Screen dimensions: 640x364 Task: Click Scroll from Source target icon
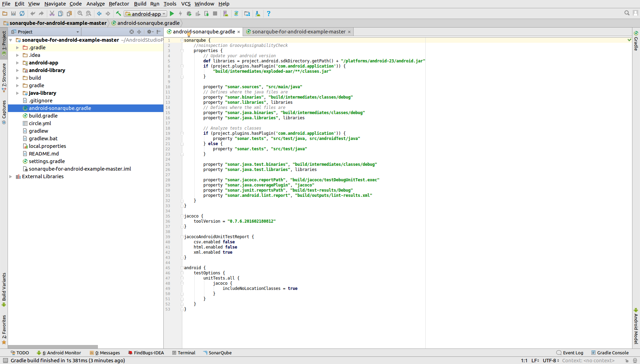(131, 32)
